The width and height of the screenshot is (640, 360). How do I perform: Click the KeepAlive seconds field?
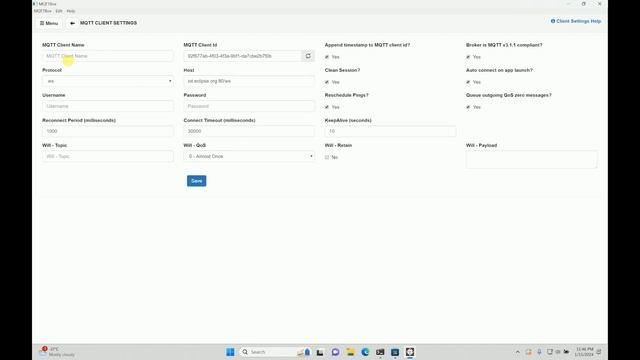[390, 131]
